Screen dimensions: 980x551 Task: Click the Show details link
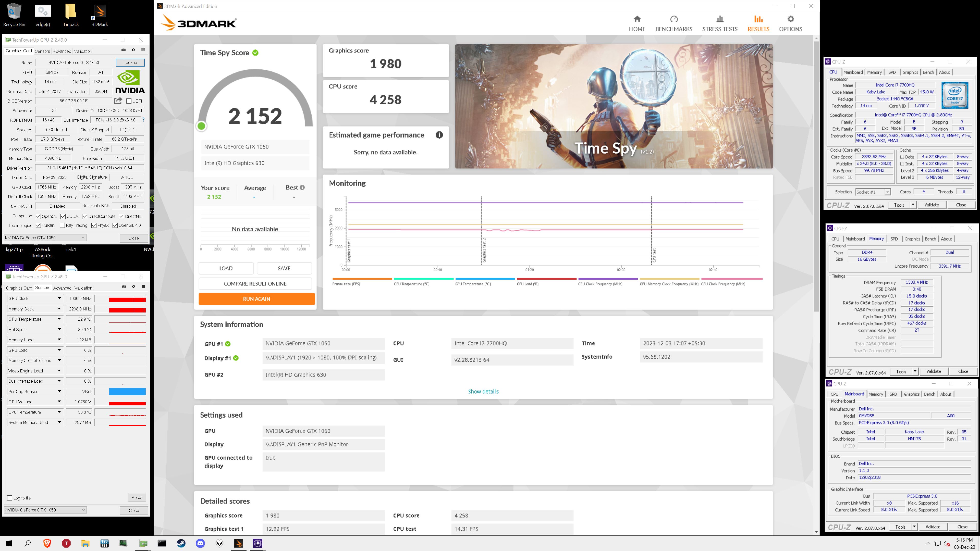[x=483, y=391]
